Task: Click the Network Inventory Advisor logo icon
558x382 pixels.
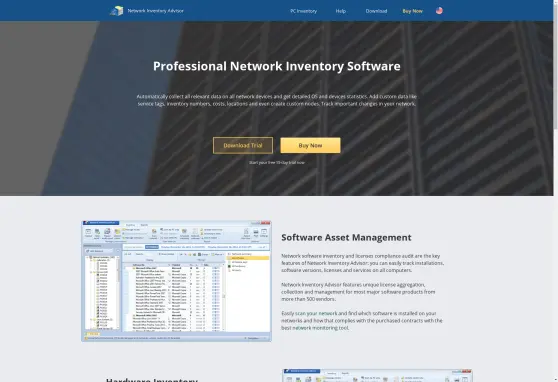Action: coord(117,11)
